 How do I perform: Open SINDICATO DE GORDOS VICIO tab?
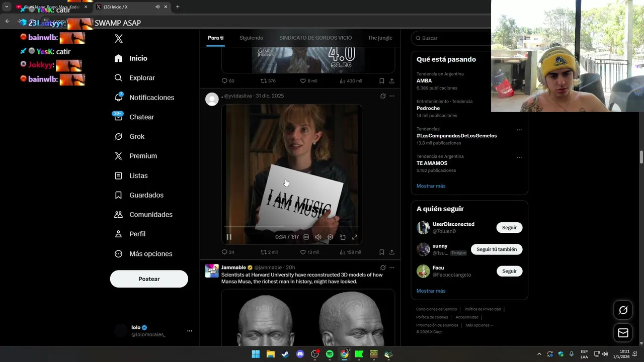tap(315, 38)
